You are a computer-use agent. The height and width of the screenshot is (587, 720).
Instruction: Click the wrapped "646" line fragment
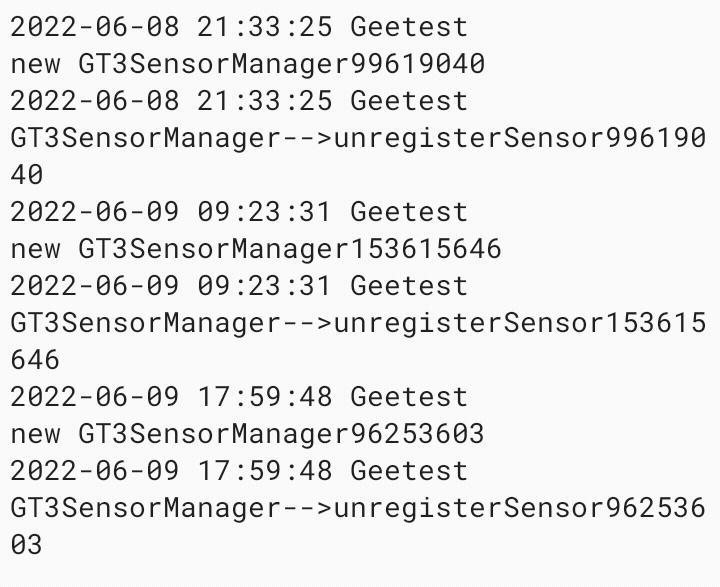(36, 360)
